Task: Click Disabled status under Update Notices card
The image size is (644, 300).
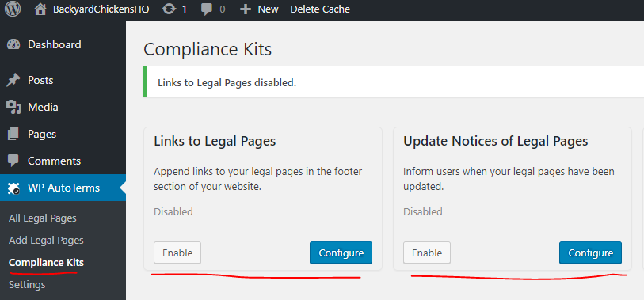Action: [x=423, y=212]
